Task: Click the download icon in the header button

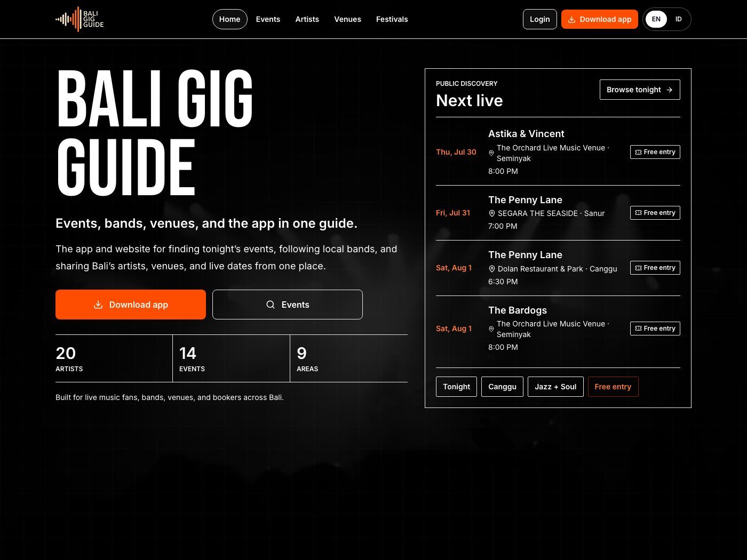Action: (571, 19)
